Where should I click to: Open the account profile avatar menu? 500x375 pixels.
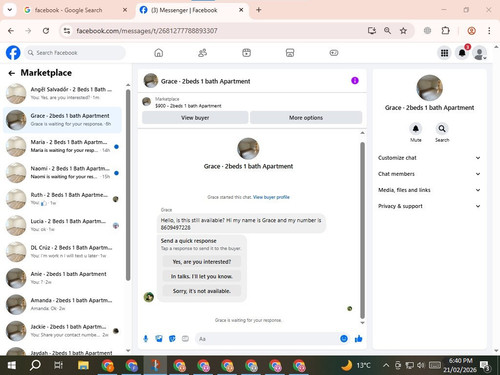tap(480, 53)
